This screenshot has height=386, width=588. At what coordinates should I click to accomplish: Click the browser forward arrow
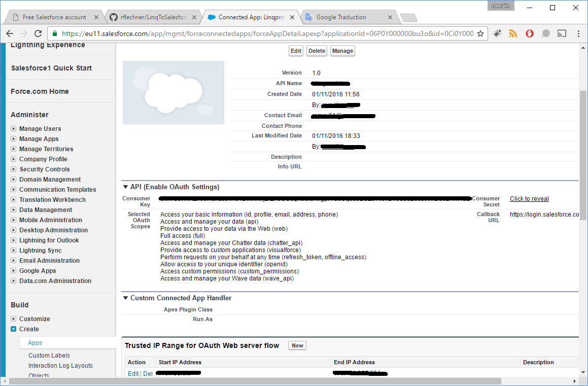(x=24, y=33)
